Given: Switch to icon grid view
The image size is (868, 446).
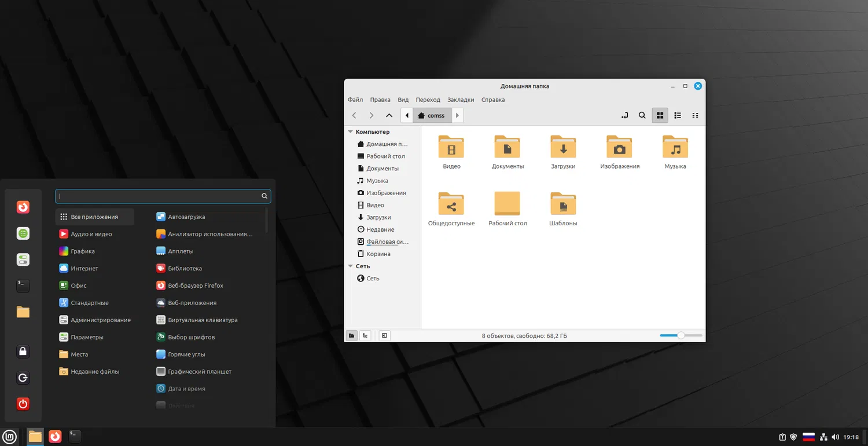Looking at the screenshot, I should (x=660, y=115).
